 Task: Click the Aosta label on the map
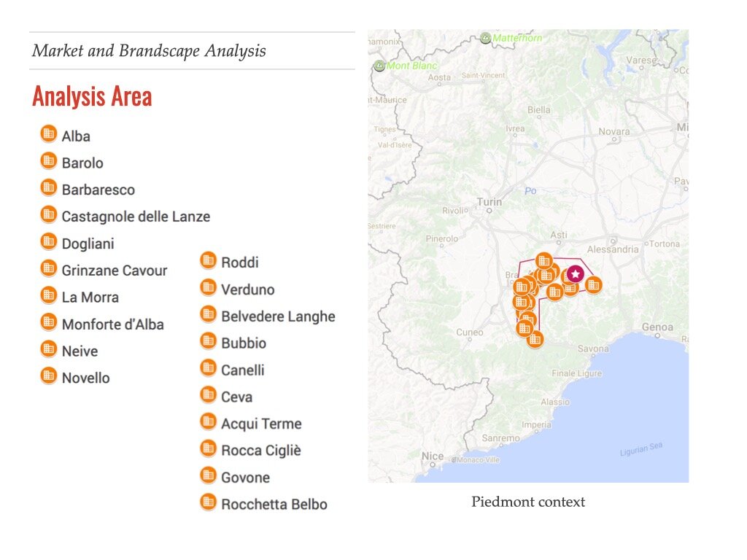[439, 77]
